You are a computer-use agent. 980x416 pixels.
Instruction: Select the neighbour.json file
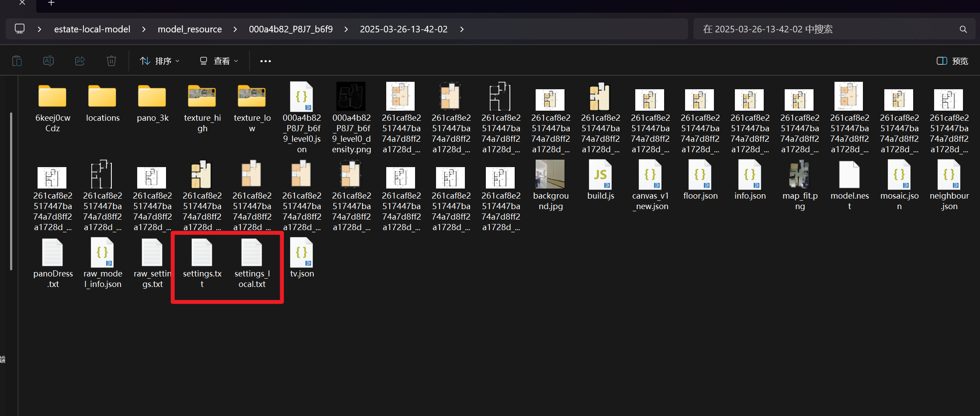point(949,185)
